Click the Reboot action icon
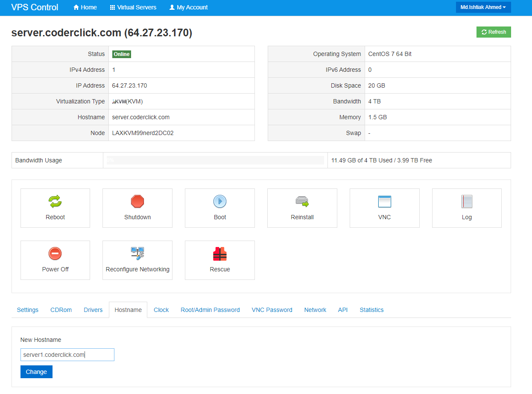This screenshot has width=532, height=394. (55, 201)
